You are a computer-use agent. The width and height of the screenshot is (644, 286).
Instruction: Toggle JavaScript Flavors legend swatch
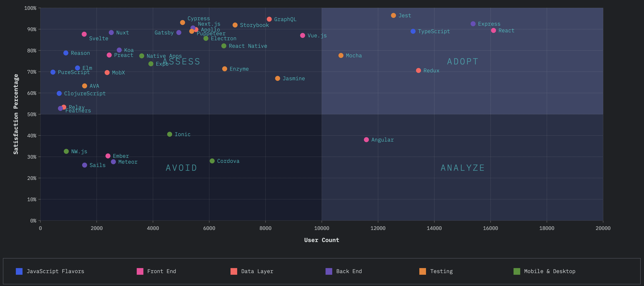tap(19, 271)
